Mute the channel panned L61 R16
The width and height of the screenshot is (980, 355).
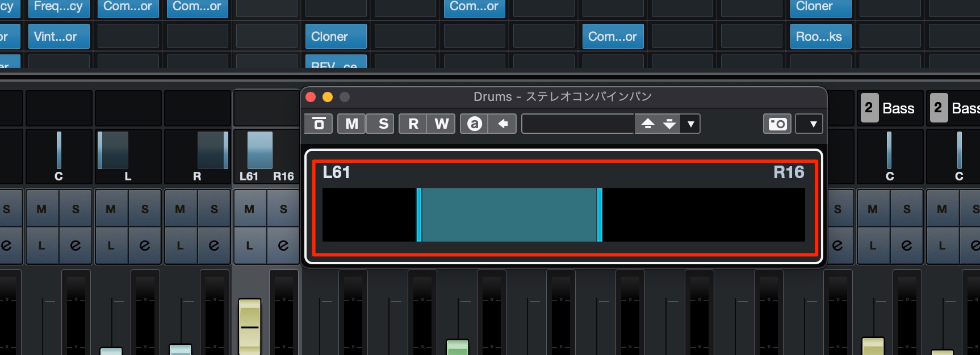coord(249,209)
